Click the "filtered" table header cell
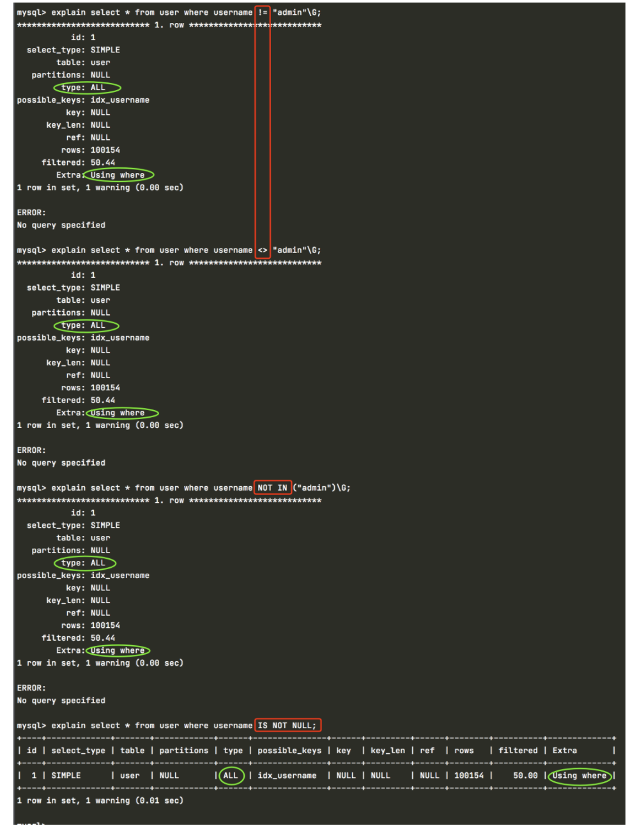Viewport: 644px width, 833px height. 518,751
